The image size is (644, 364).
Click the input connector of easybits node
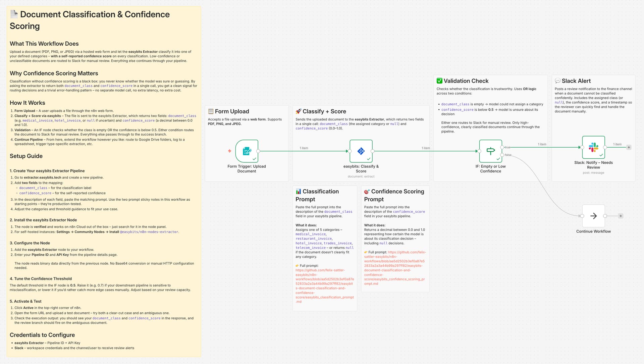(350, 151)
